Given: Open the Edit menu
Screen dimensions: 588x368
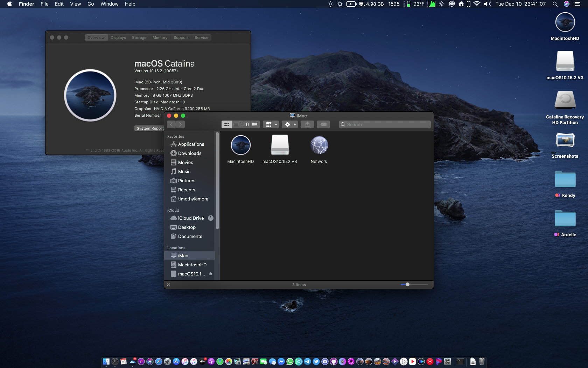Looking at the screenshot, I should coord(59,4).
